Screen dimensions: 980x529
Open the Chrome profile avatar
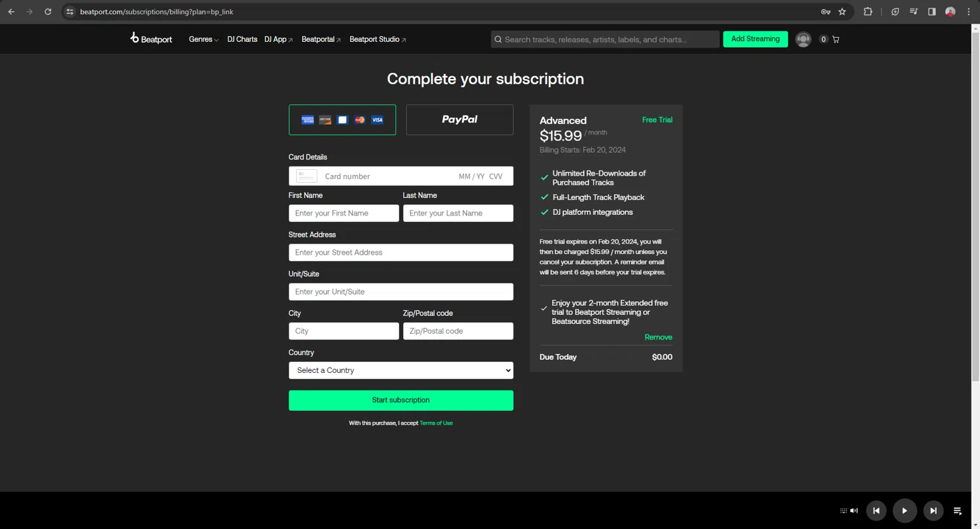tap(950, 12)
